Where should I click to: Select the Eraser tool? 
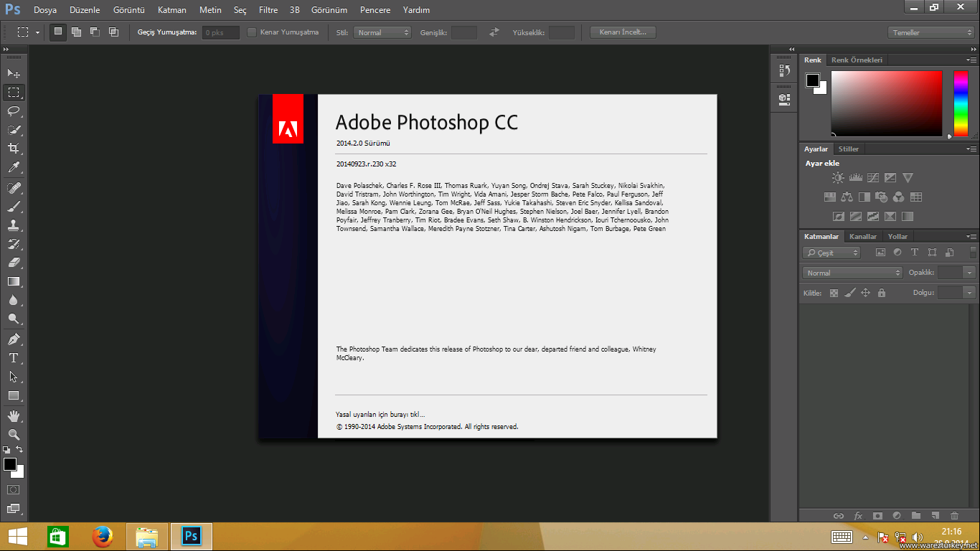click(14, 263)
